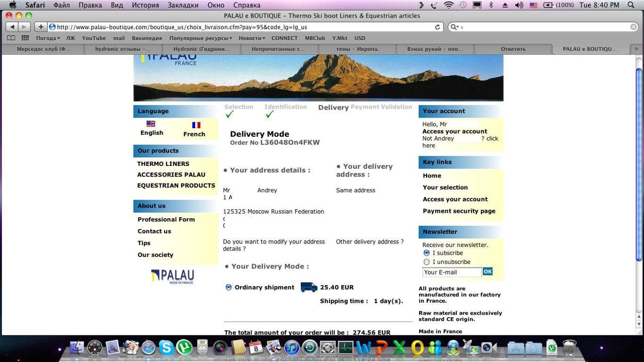
Task: Select the French flag language icon
Action: [x=196, y=125]
